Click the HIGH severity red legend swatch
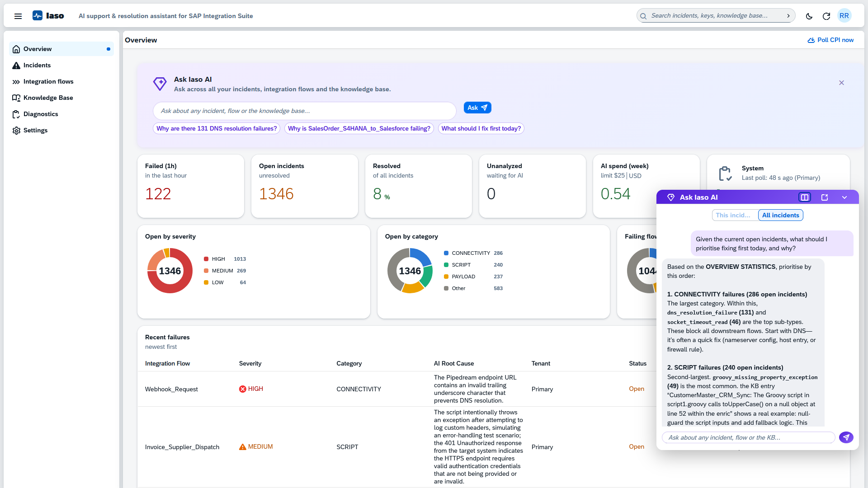868x488 pixels. (x=206, y=259)
